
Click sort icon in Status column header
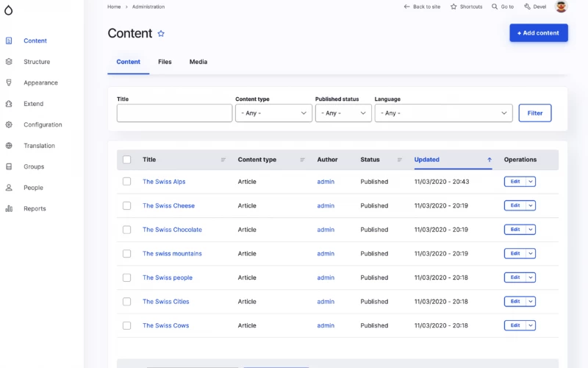pyautogui.click(x=399, y=160)
